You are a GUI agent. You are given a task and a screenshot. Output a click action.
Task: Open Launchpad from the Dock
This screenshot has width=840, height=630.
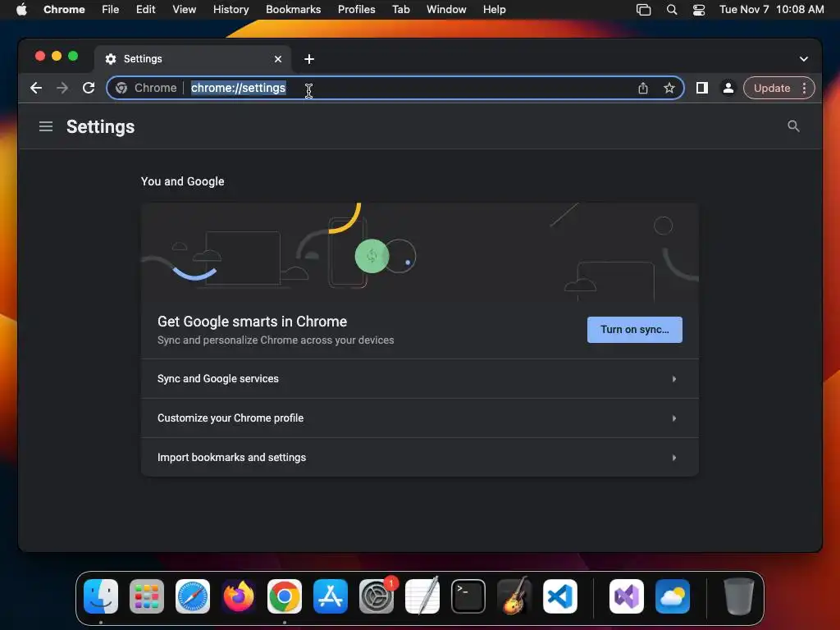click(x=147, y=596)
